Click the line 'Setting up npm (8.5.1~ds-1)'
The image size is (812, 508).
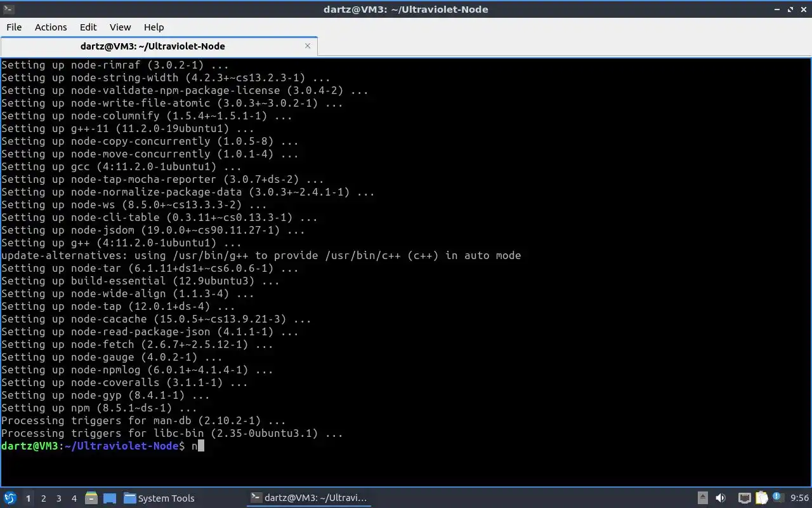(x=99, y=408)
